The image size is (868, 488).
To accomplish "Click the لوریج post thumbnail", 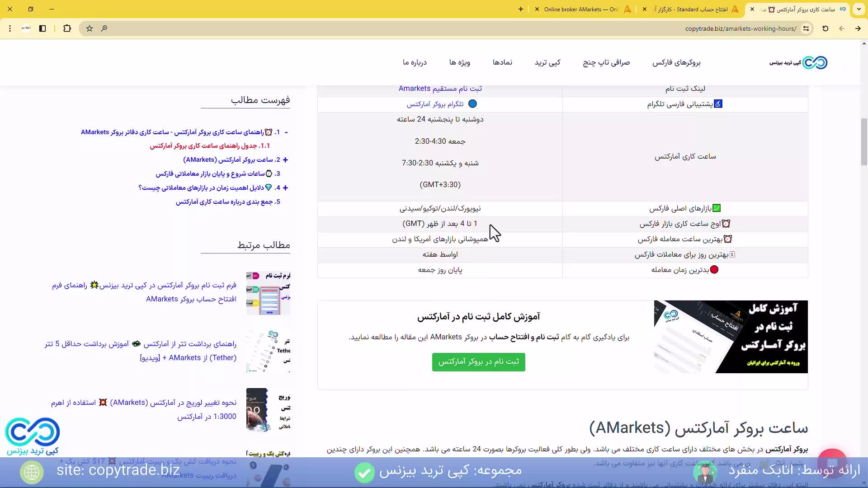I will click(269, 410).
